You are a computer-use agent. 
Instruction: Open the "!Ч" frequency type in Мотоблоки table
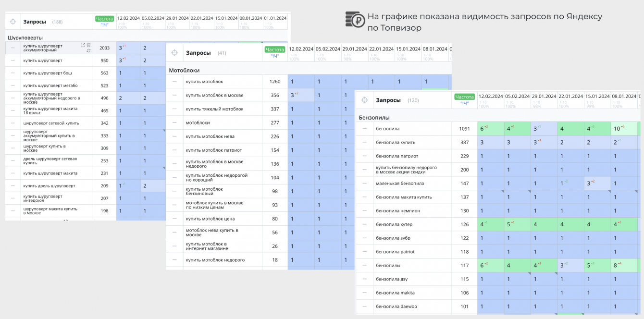[274, 56]
